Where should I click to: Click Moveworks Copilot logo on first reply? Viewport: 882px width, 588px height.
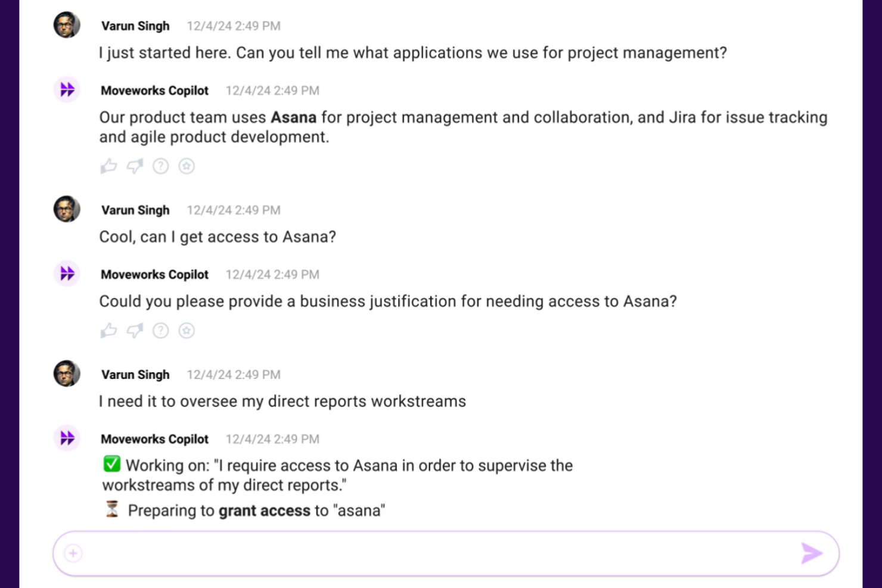coord(67,89)
